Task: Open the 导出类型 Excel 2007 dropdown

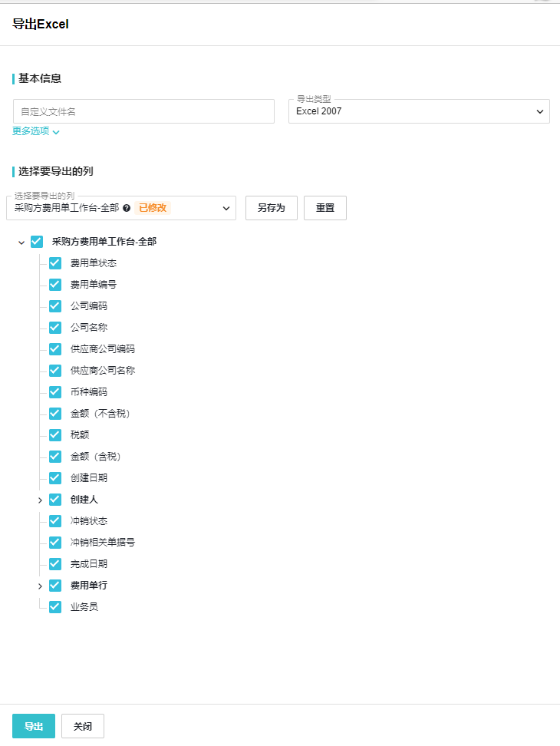Action: [419, 111]
